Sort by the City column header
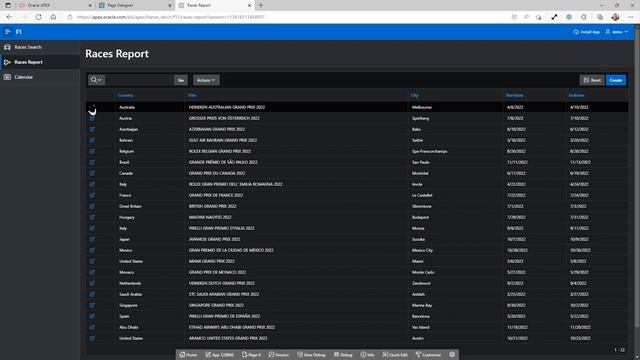 (415, 95)
